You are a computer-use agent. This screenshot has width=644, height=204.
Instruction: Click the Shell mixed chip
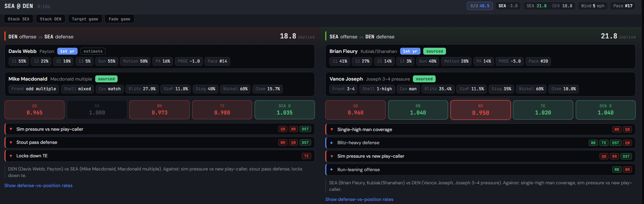[x=78, y=89]
